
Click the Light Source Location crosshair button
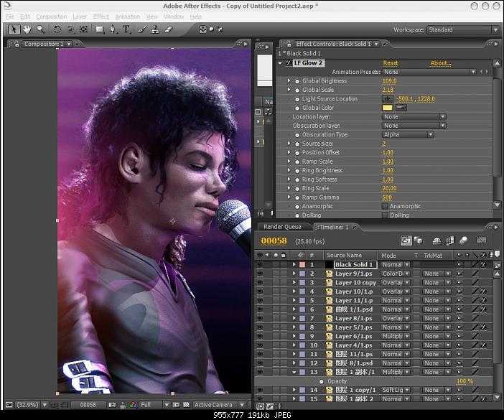tap(387, 99)
